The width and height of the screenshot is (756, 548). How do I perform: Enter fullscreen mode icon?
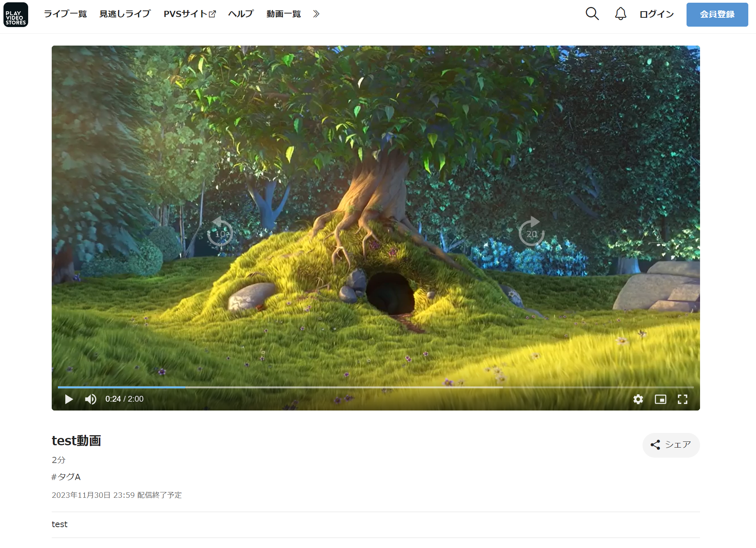[683, 399]
